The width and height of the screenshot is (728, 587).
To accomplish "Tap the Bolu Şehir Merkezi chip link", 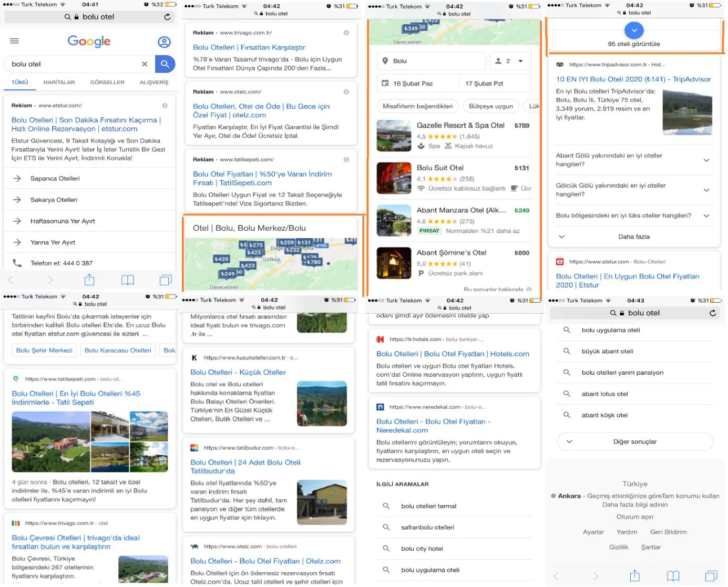I will coord(44,351).
